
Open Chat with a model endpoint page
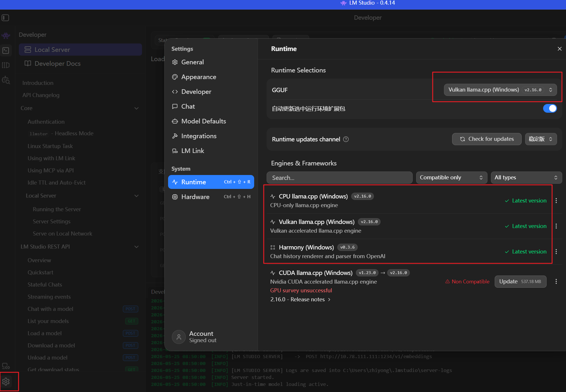pos(50,309)
